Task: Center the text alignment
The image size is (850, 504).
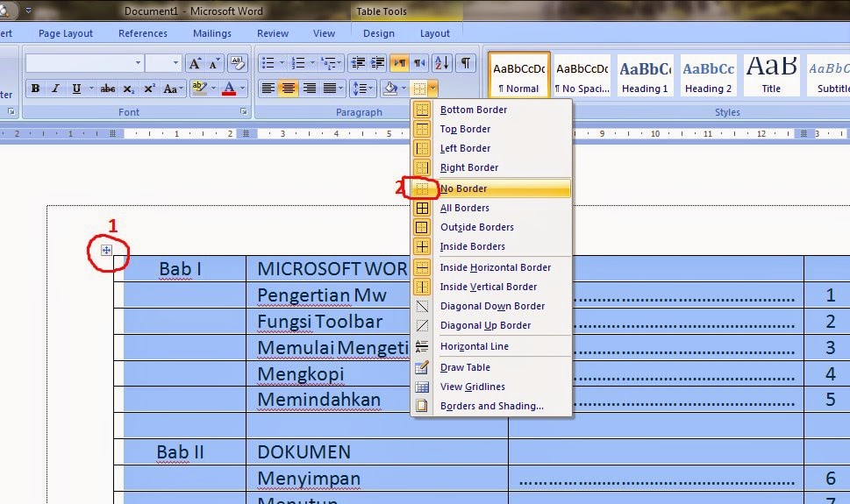Action: pos(289,89)
